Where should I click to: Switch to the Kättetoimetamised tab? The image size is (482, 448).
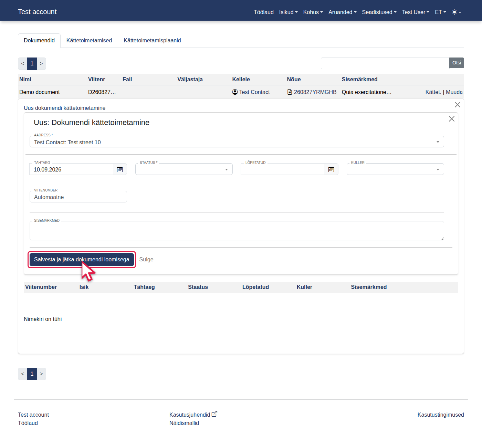pyautogui.click(x=89, y=40)
